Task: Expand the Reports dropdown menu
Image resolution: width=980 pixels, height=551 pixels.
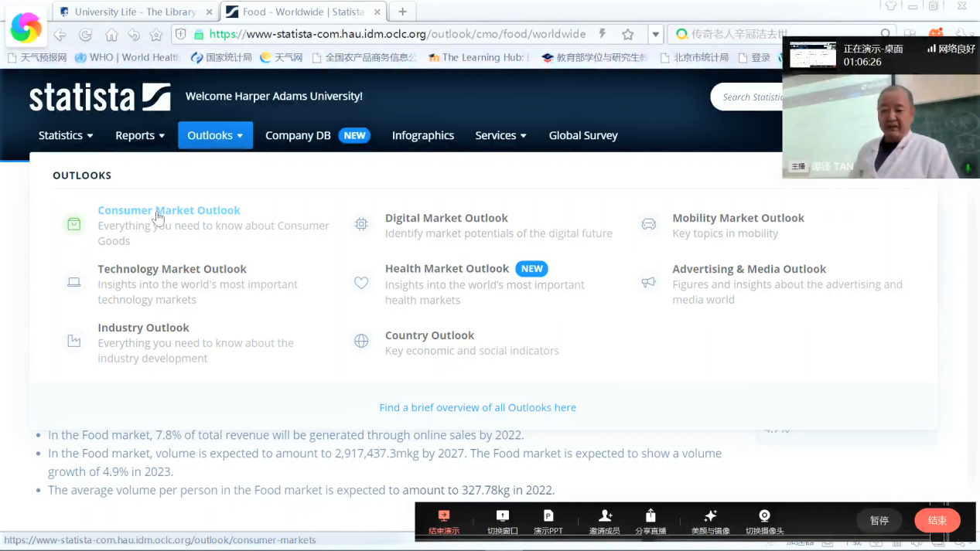Action: pyautogui.click(x=140, y=135)
